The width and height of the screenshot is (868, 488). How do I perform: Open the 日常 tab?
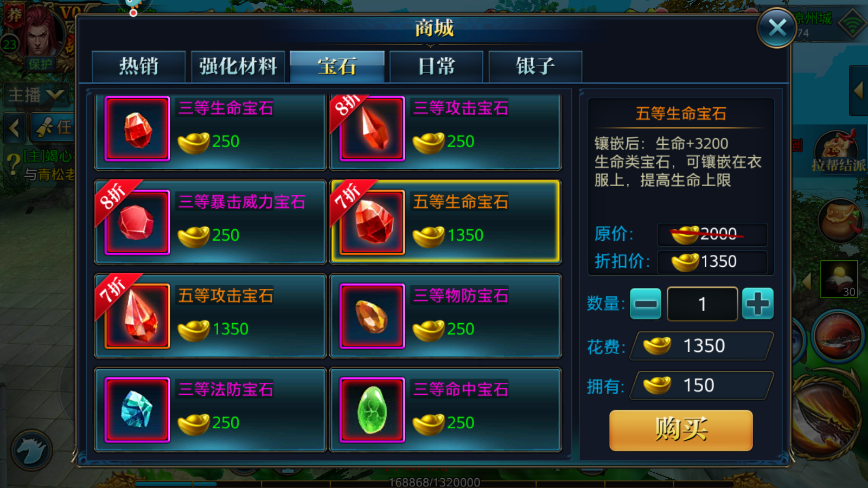[x=436, y=67]
